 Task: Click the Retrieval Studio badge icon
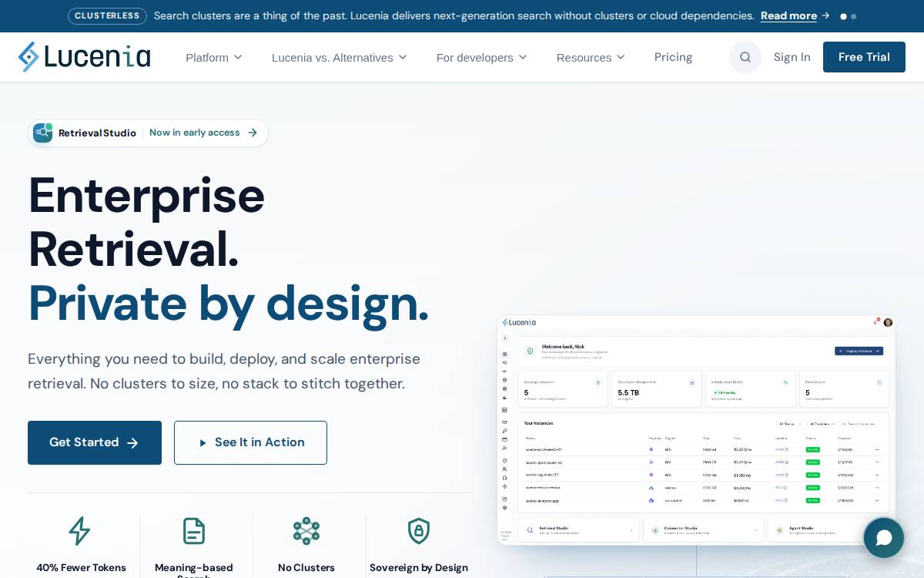click(x=43, y=133)
